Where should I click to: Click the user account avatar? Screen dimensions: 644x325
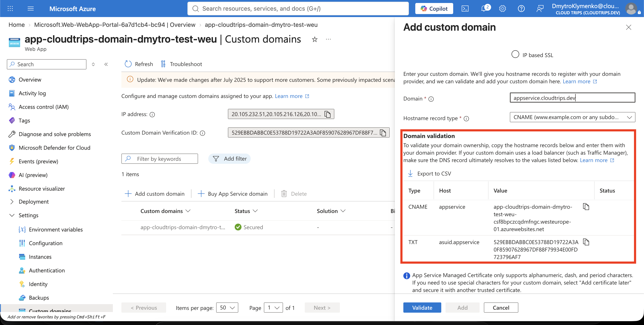(x=631, y=9)
